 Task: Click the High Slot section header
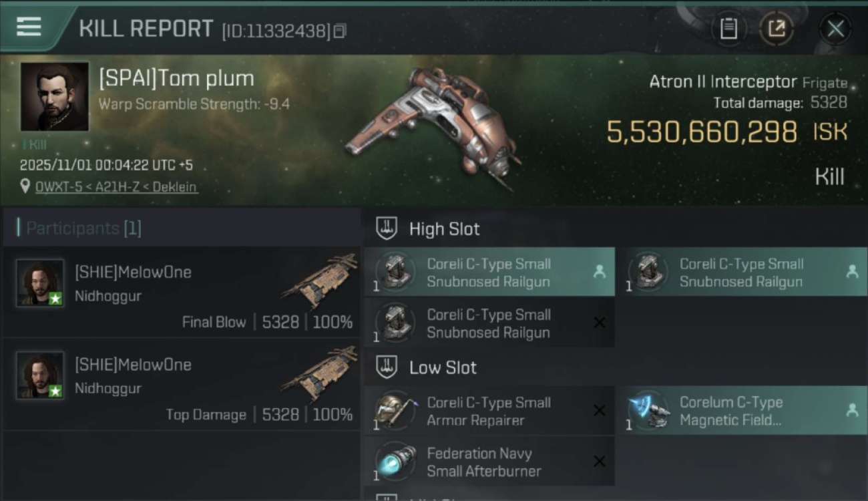click(444, 229)
